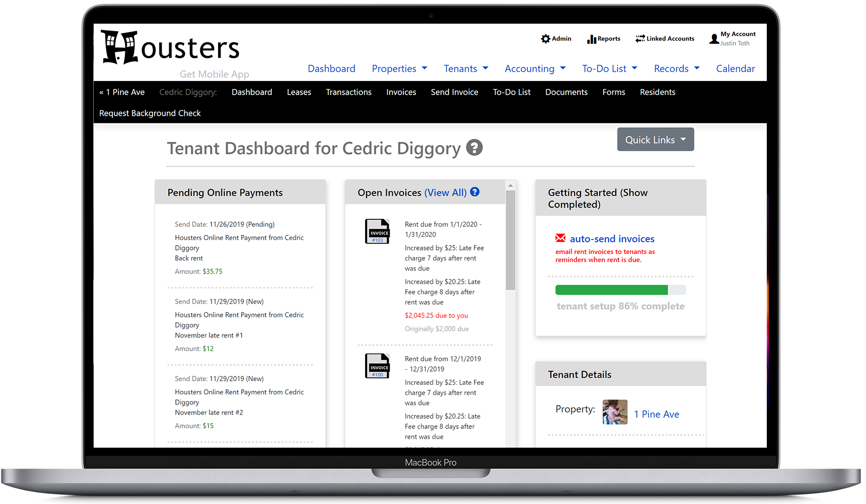Click the 1 Pine Ave property thumbnail
Screen dimensions: 866x504
click(x=615, y=411)
